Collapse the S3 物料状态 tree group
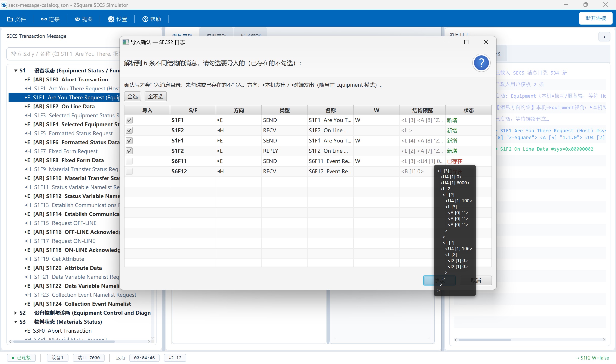Screen dimensions: 616x364 point(16,322)
